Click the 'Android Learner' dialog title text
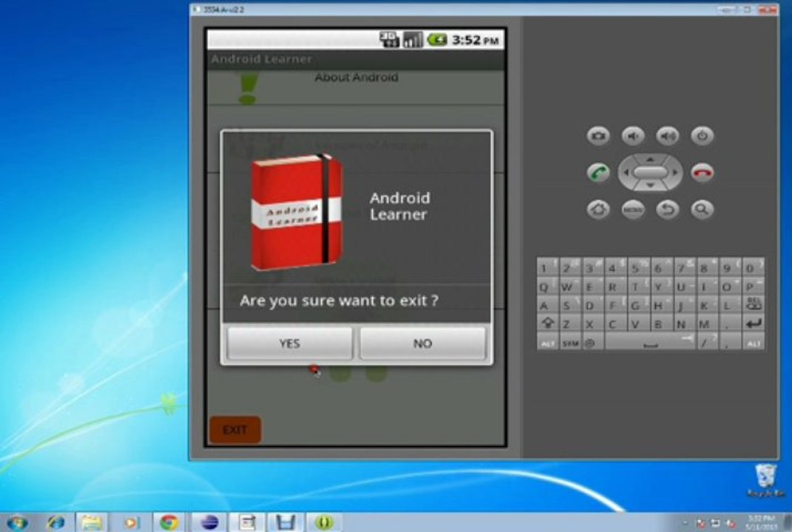This screenshot has width=792, height=532. point(399,206)
